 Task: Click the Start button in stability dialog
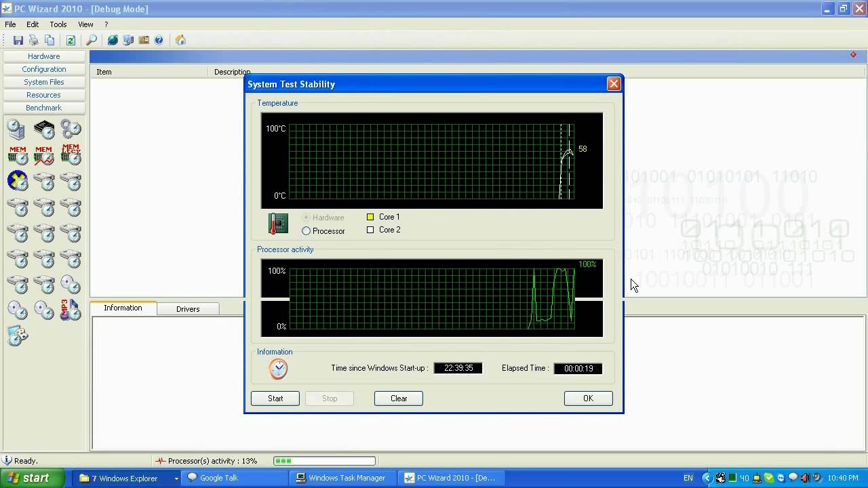pos(275,399)
